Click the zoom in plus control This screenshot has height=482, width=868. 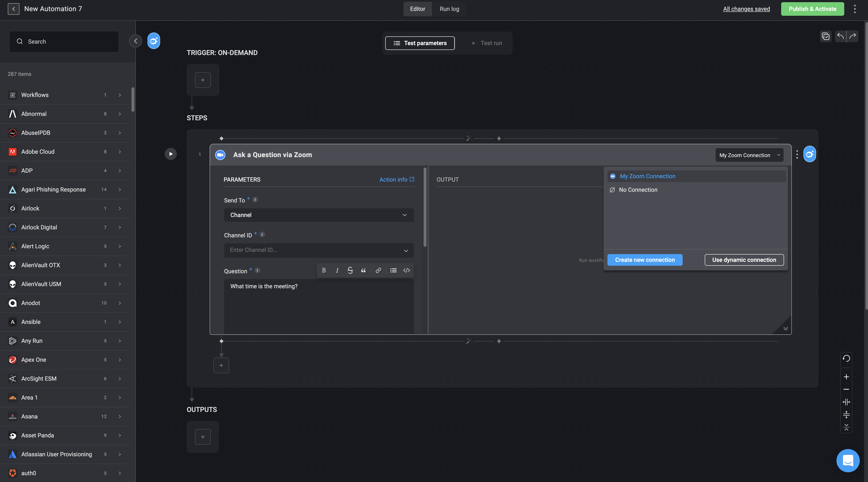[846, 377]
